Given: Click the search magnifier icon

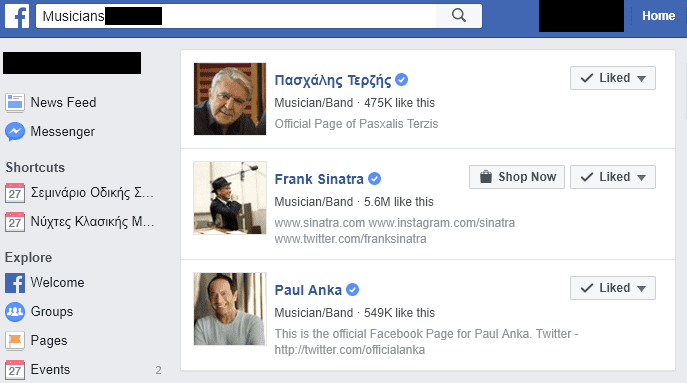Looking at the screenshot, I should 459,16.
